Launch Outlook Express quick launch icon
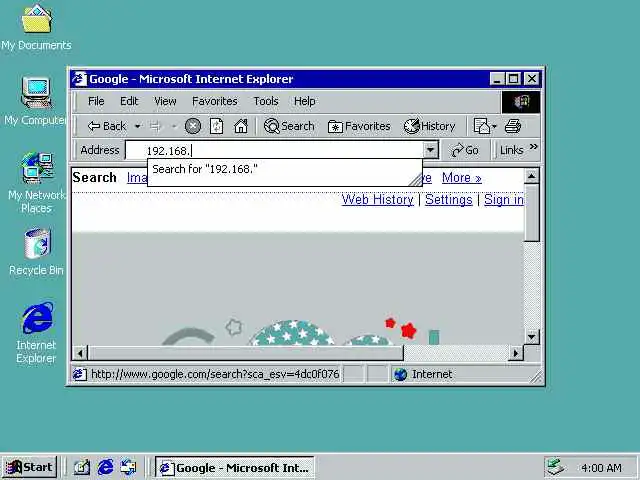The image size is (640, 480). 129,467
